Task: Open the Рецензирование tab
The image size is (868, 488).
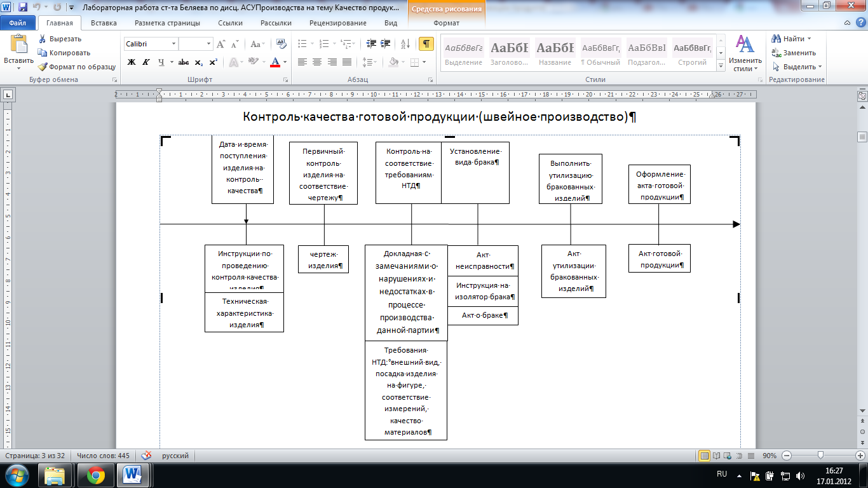Action: [338, 23]
